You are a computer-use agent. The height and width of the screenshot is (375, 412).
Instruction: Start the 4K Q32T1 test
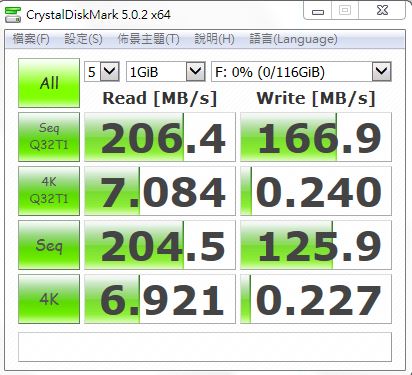click(x=49, y=191)
